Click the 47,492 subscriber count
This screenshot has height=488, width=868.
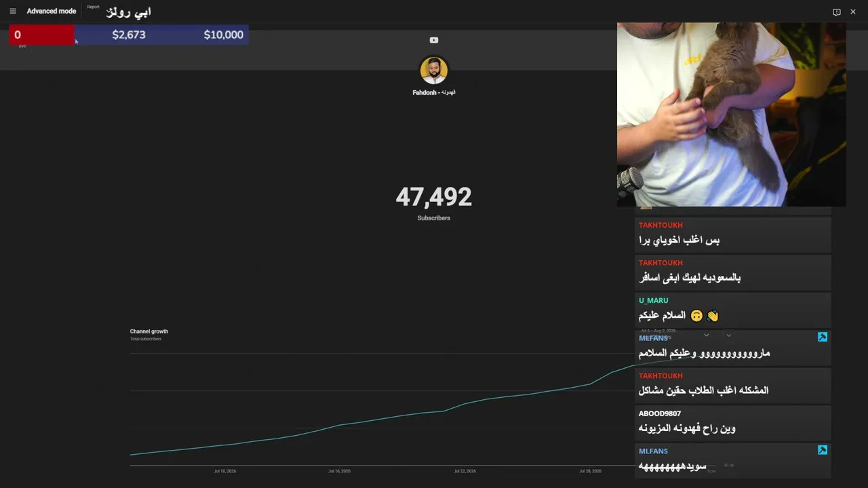434,197
